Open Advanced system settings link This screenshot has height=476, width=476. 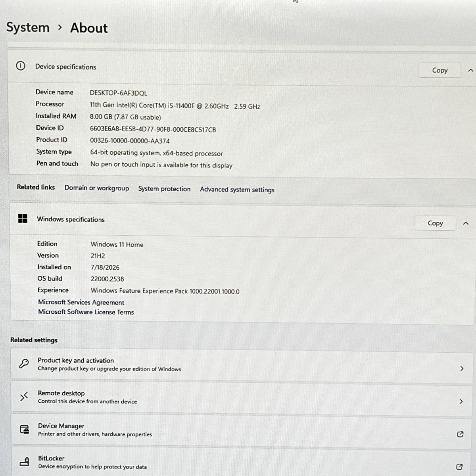[x=237, y=190]
